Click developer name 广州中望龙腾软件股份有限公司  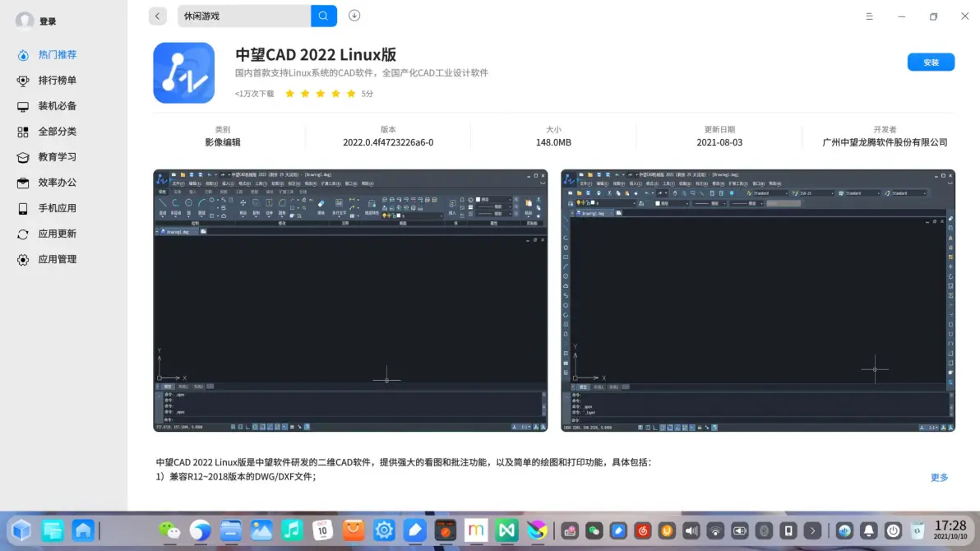click(x=885, y=142)
